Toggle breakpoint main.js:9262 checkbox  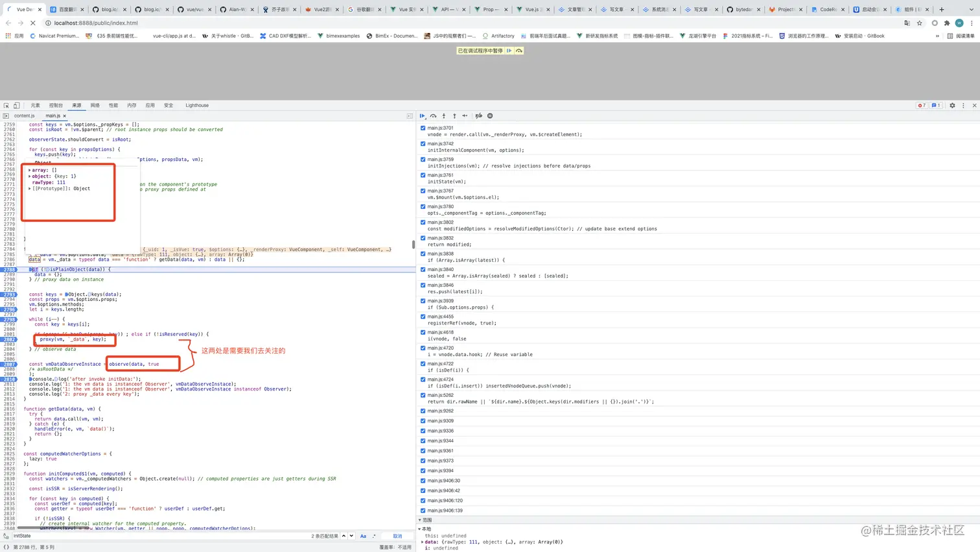(x=423, y=411)
